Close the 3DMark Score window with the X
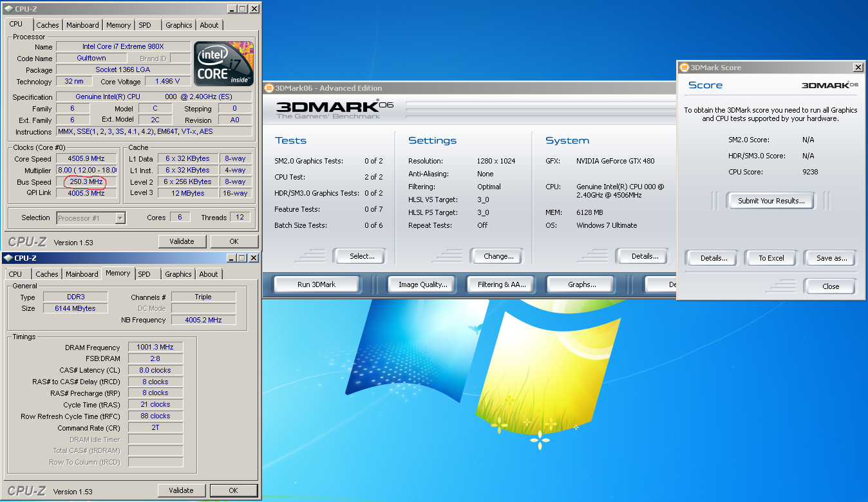 coord(858,68)
